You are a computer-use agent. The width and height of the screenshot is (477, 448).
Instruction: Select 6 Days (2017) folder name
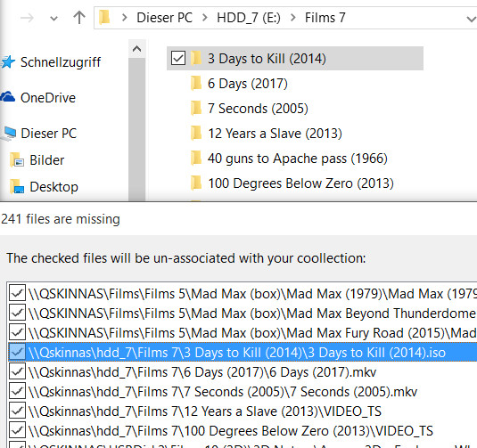248,84
